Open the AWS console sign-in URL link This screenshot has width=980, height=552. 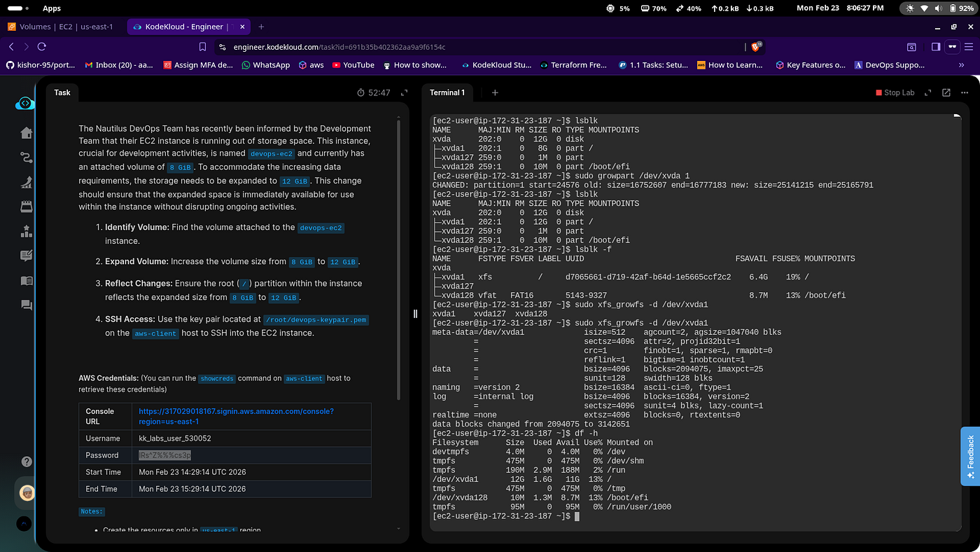point(237,416)
